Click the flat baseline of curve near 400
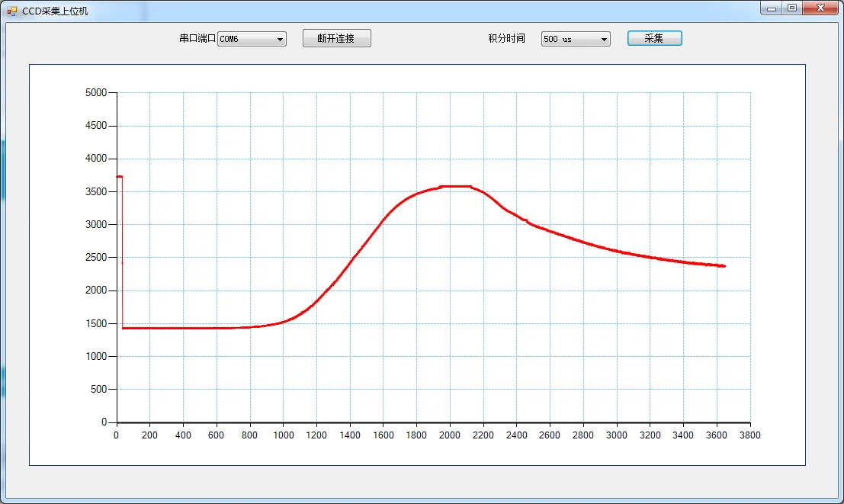The height and width of the screenshot is (504, 844). pos(183,328)
